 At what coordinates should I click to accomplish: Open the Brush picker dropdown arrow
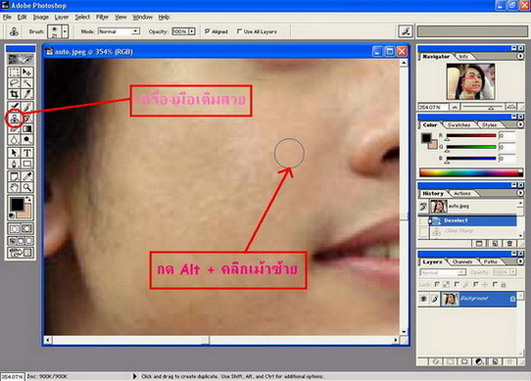pos(65,31)
